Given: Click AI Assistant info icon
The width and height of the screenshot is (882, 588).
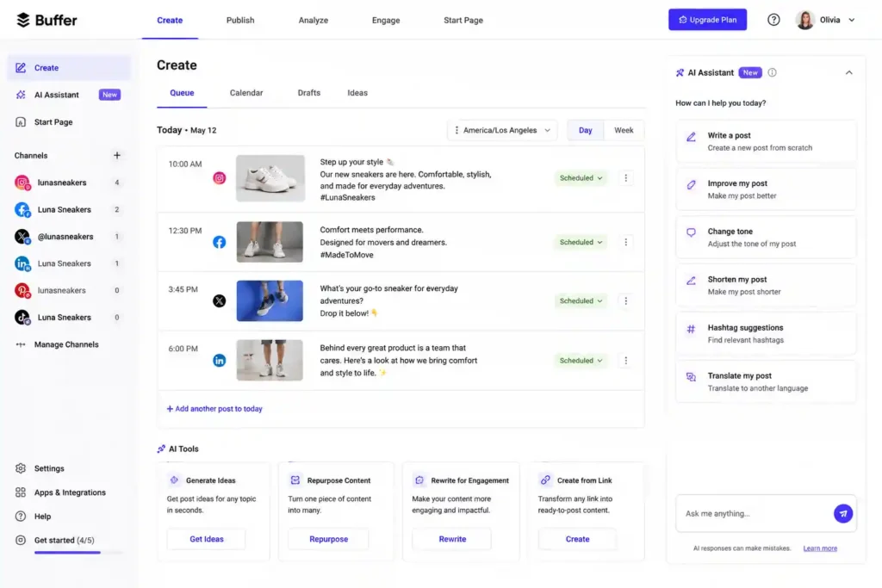Looking at the screenshot, I should (x=773, y=72).
